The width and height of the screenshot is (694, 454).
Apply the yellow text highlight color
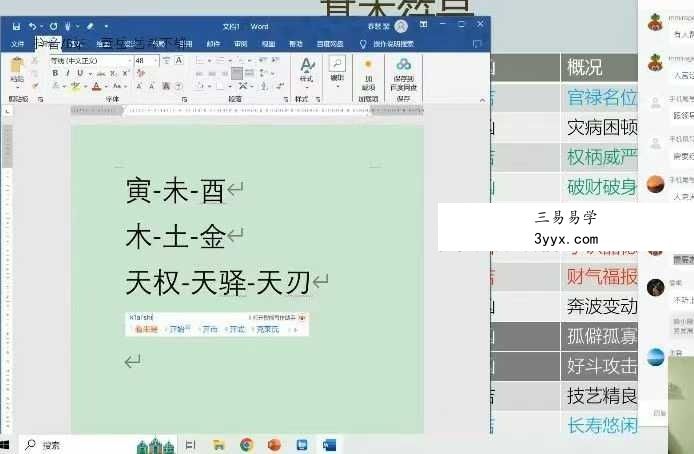click(x=75, y=86)
